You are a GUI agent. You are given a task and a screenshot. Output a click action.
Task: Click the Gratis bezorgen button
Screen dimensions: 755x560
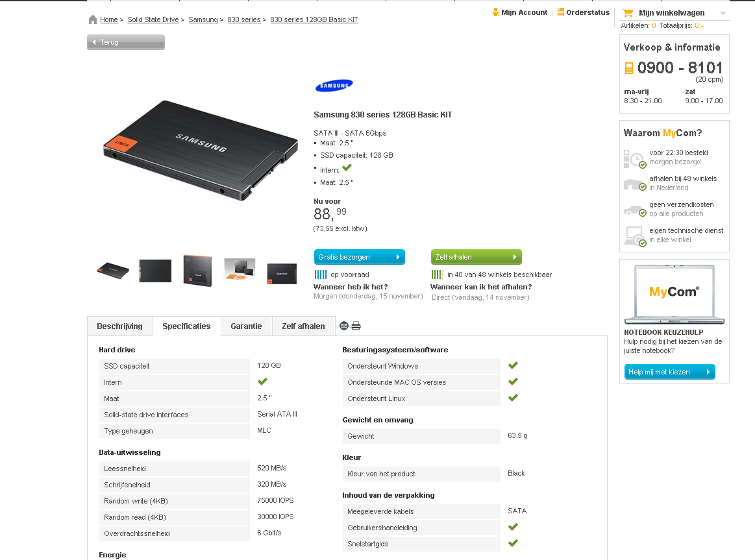[359, 257]
